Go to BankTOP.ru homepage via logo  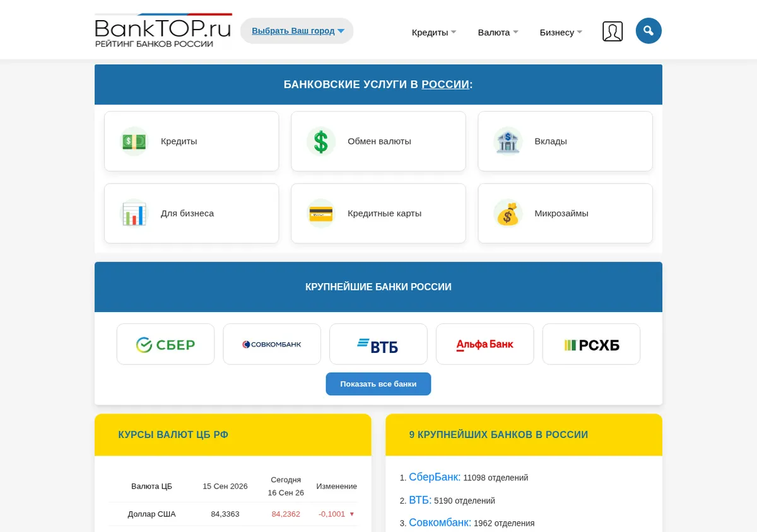pos(163,31)
